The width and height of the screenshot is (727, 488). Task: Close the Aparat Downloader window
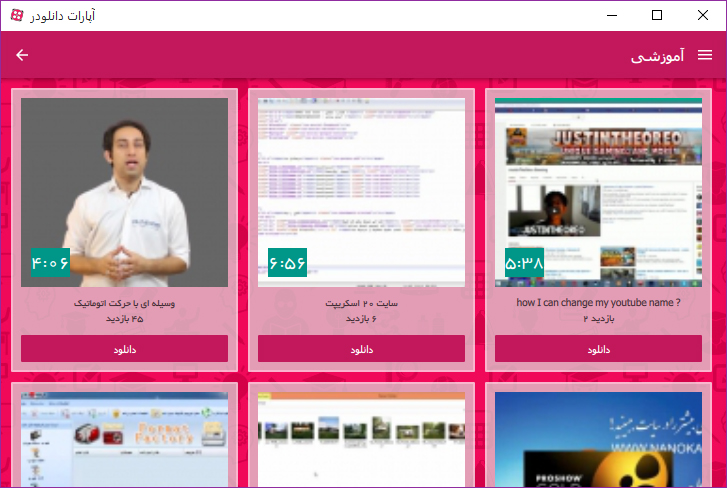point(702,15)
